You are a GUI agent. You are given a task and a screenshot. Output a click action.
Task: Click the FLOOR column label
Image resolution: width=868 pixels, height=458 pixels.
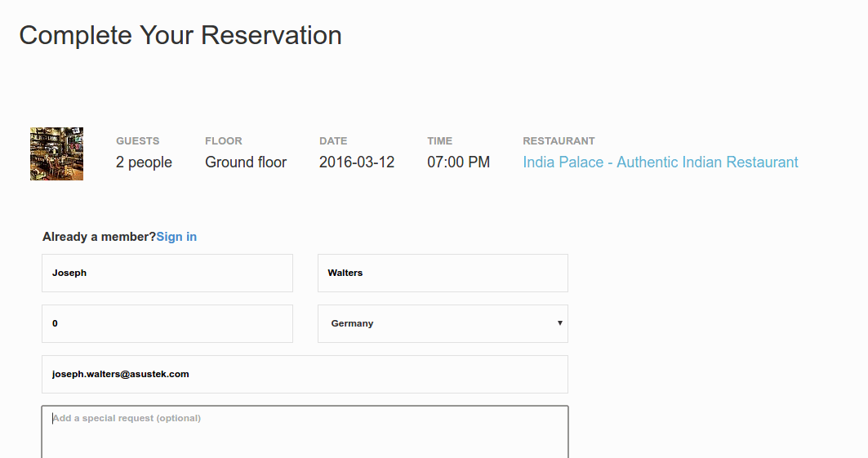[224, 141]
